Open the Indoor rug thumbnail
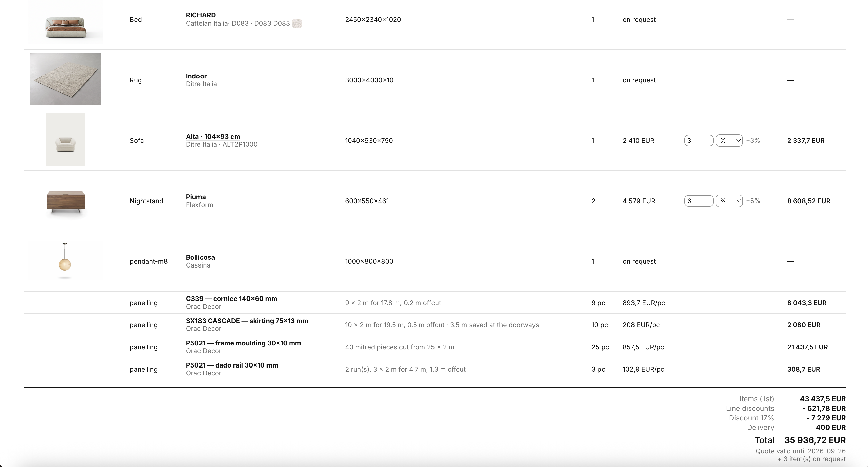Image resolution: width=868 pixels, height=467 pixels. point(65,79)
